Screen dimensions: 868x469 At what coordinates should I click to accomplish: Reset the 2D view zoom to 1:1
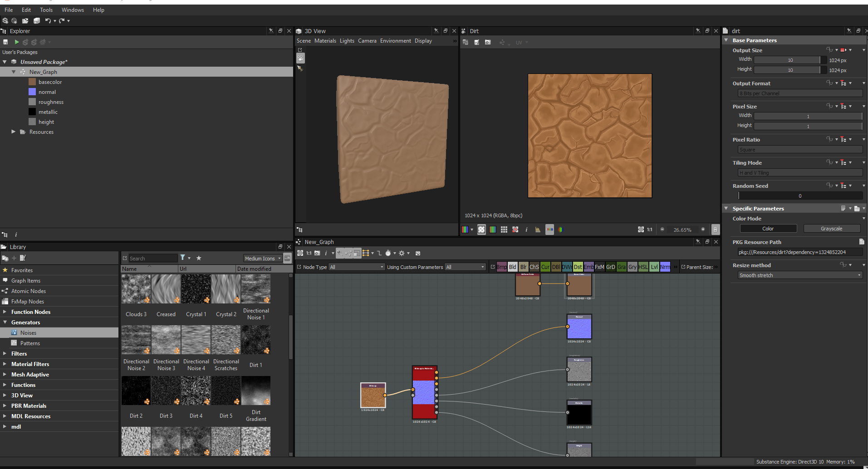(x=649, y=230)
